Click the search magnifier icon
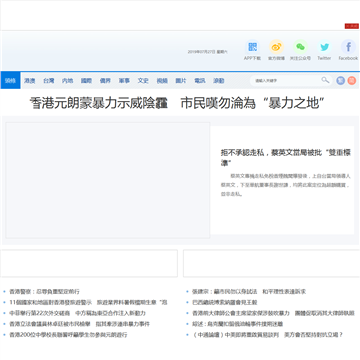Screen dimensions: 360x360 [x=325, y=80]
